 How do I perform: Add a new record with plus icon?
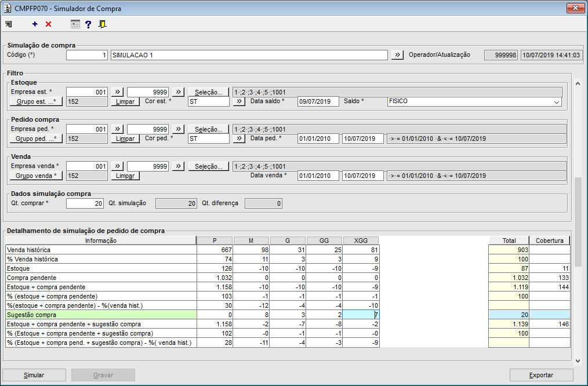(35, 24)
